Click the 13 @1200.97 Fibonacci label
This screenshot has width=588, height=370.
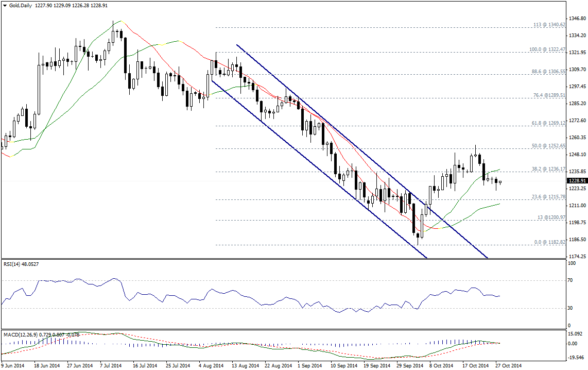click(x=551, y=217)
